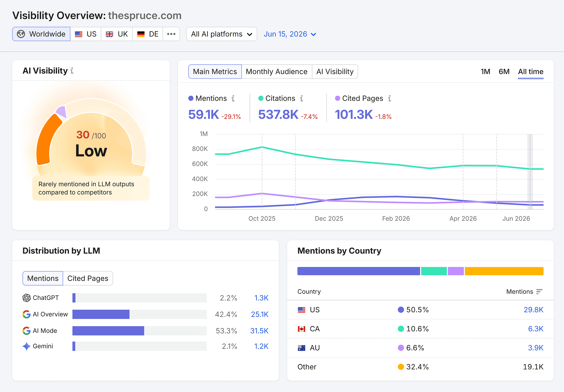Viewport: 564px width, 392px height.
Task: Select Cited Pages in Distribution by LLM
Action: pos(88,278)
